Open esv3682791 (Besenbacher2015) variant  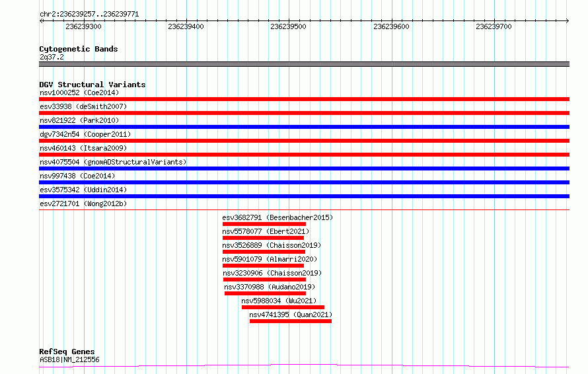pos(277,217)
